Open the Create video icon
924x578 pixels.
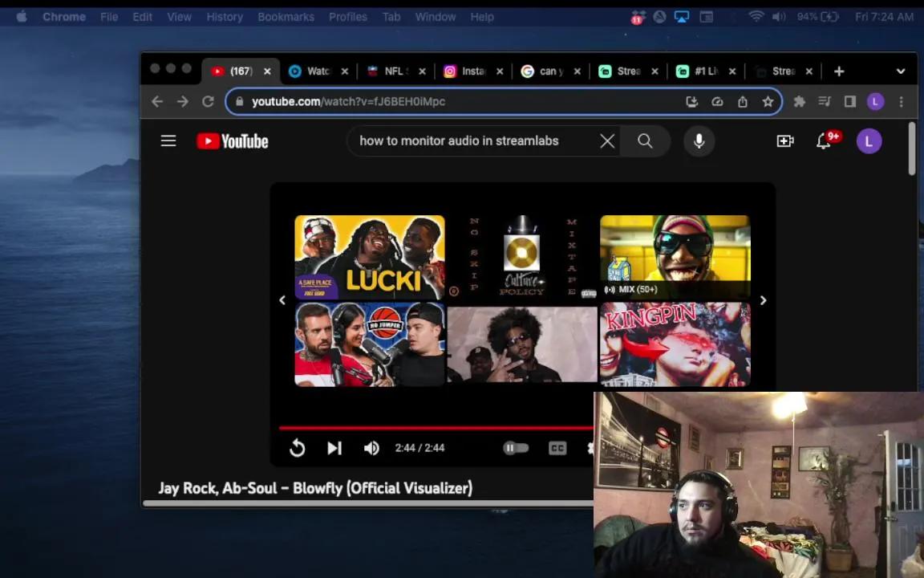[x=785, y=141]
